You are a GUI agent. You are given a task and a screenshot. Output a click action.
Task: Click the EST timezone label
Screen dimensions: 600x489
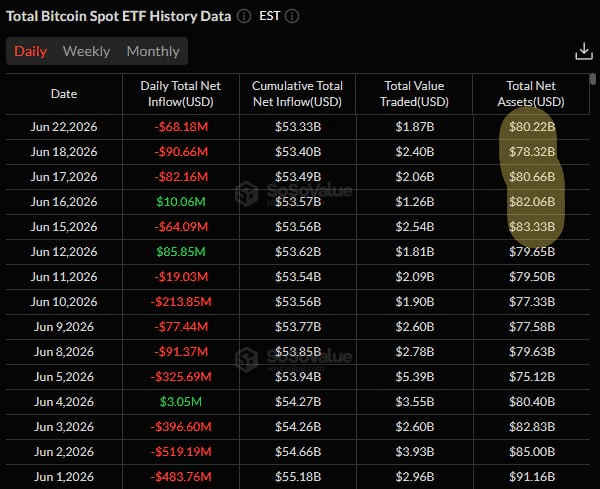point(269,16)
